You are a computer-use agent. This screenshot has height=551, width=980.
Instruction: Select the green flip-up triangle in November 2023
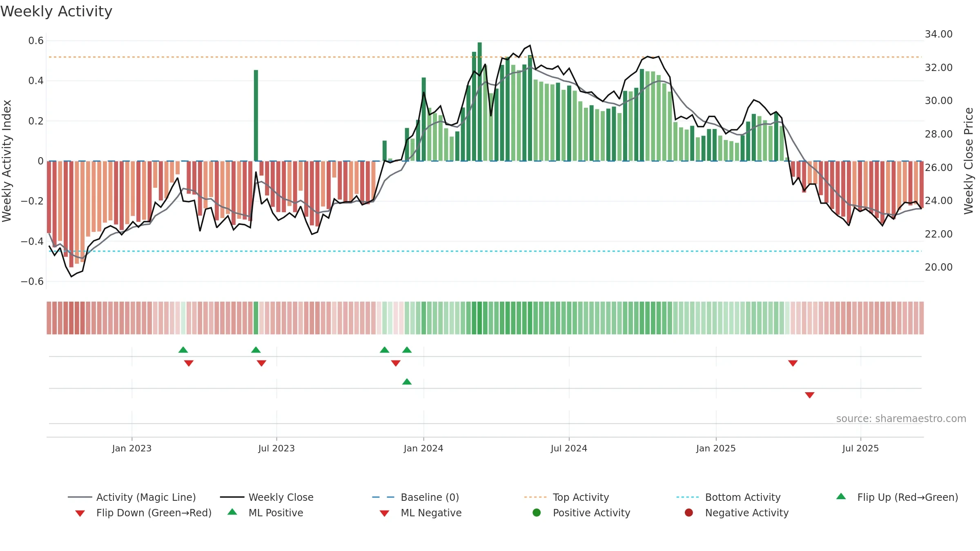coord(385,350)
